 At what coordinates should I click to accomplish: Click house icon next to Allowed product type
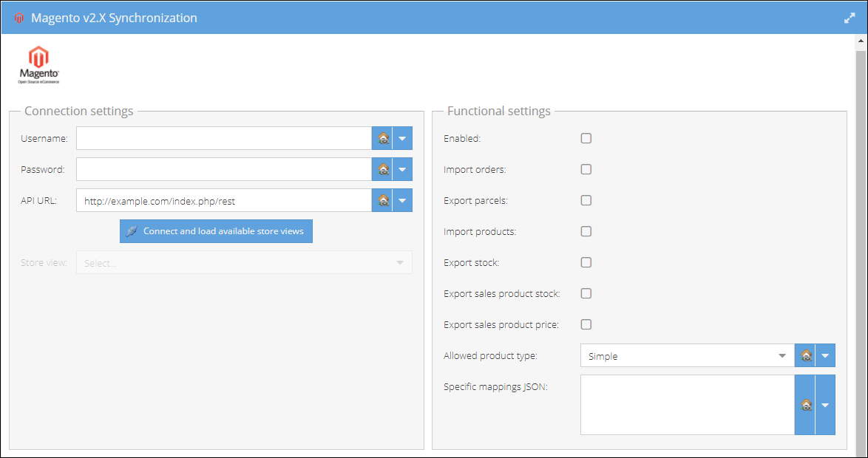805,355
